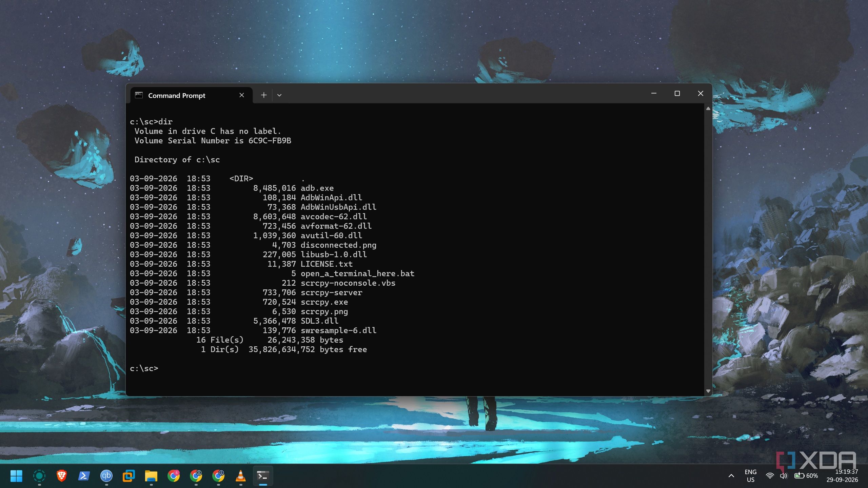Viewport: 868px width, 488px height.
Task: Click the terminal scrollbar up arrow
Action: pyautogui.click(x=708, y=109)
